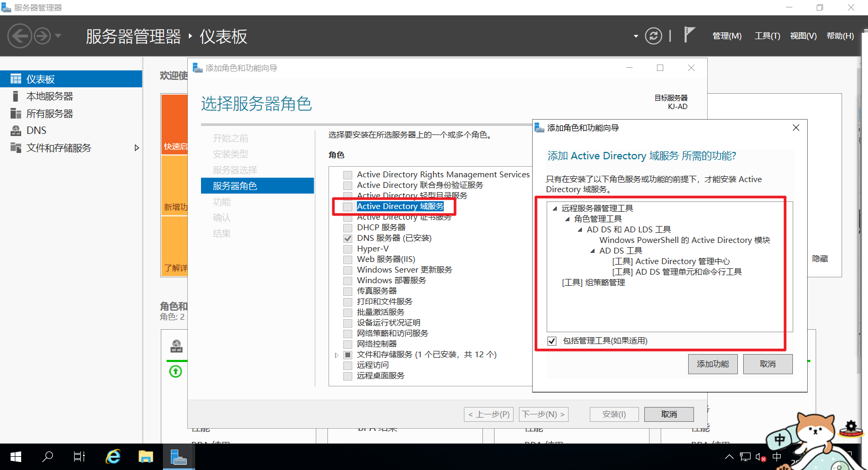Show hidden tray icons chevron

(729, 457)
